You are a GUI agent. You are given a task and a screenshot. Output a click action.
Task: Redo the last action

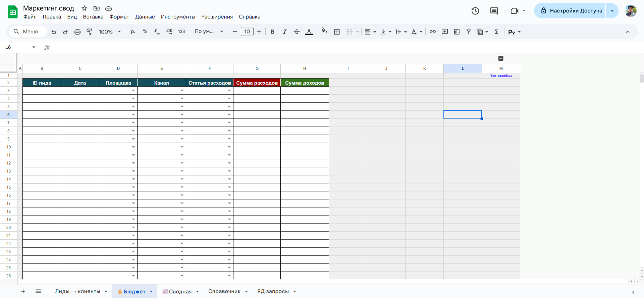point(65,32)
